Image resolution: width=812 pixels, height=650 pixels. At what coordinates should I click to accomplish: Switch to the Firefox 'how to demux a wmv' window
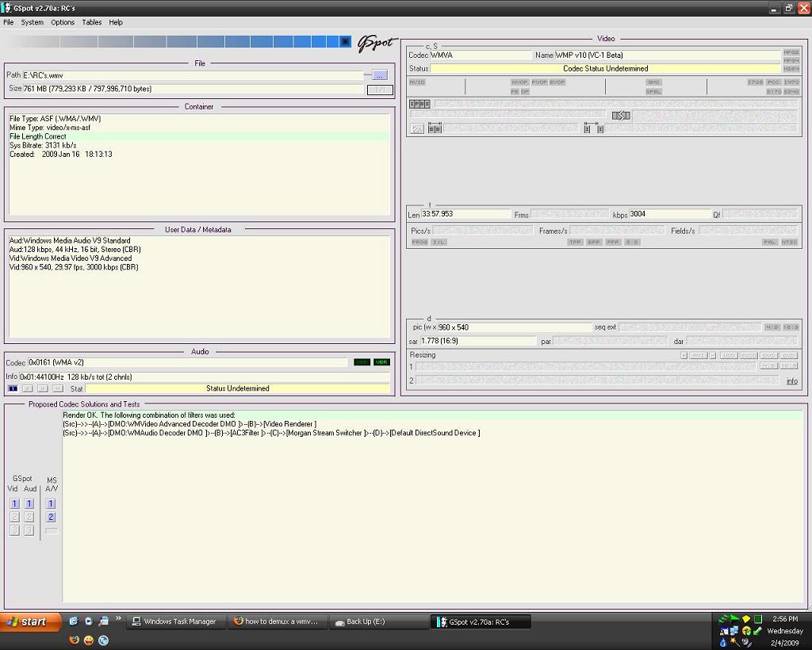click(277, 621)
